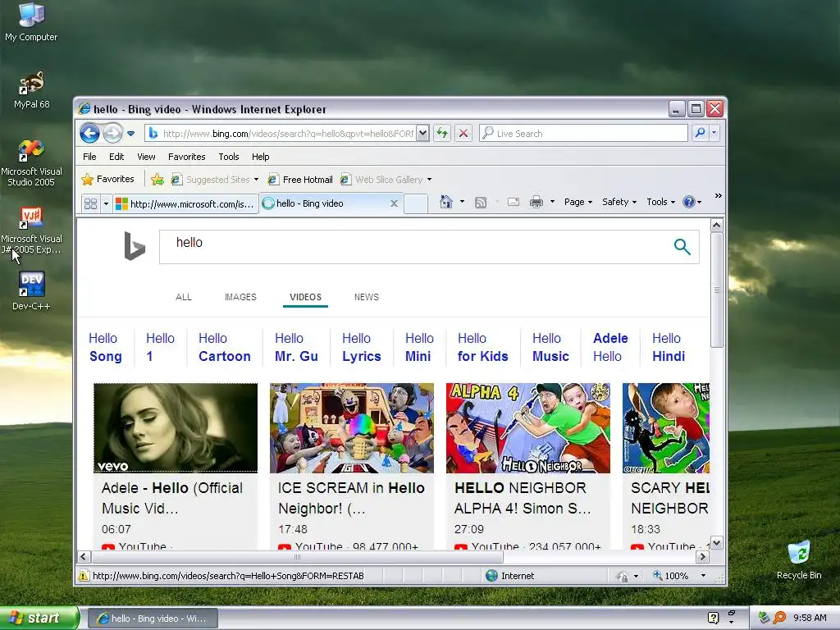Click the Hello for Kids suggestion link

(x=482, y=347)
